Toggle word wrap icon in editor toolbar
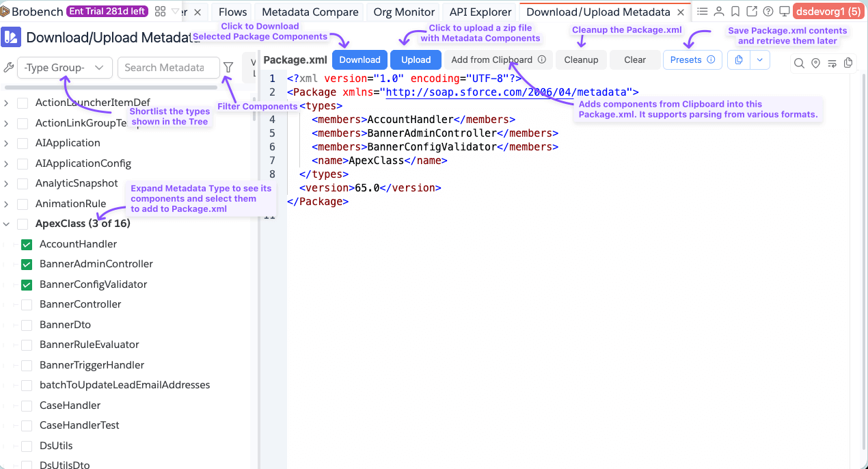The image size is (868, 469). tap(832, 64)
